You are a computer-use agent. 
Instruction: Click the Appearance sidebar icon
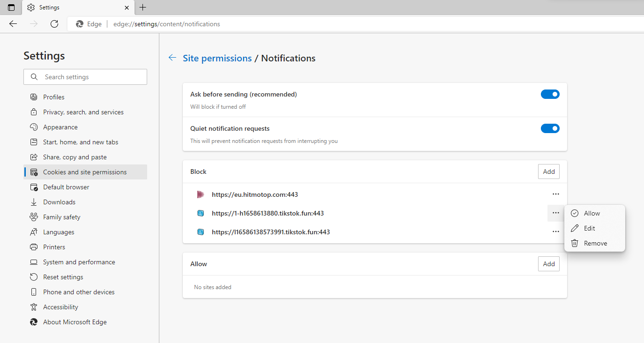[33, 127]
